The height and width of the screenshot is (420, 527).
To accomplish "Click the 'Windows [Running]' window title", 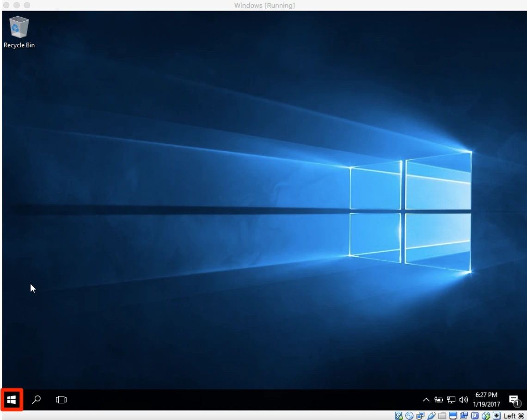I will click(x=264, y=6).
